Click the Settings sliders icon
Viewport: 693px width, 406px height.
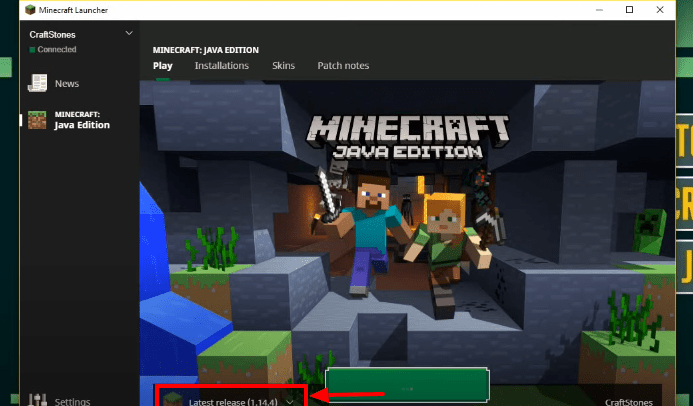38,400
